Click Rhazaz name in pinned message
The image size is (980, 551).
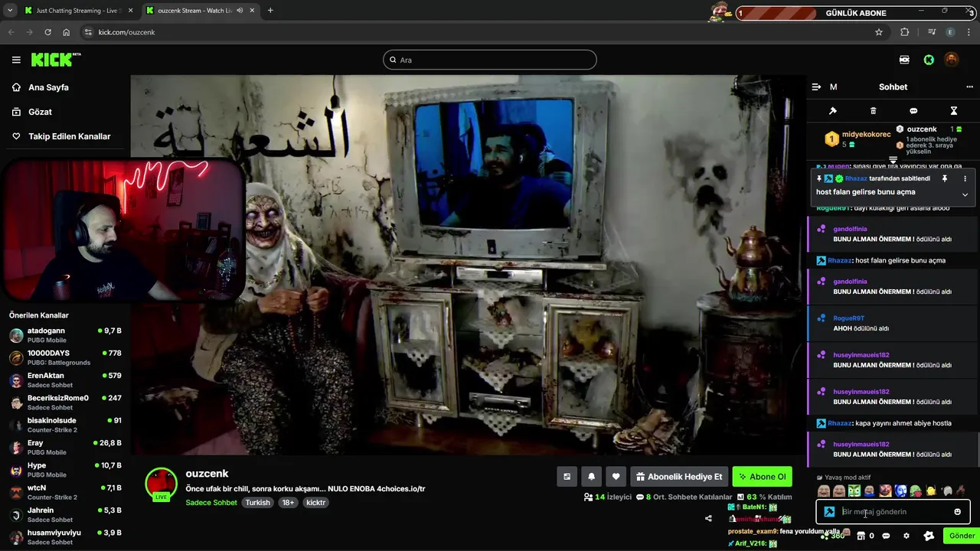coord(856,178)
